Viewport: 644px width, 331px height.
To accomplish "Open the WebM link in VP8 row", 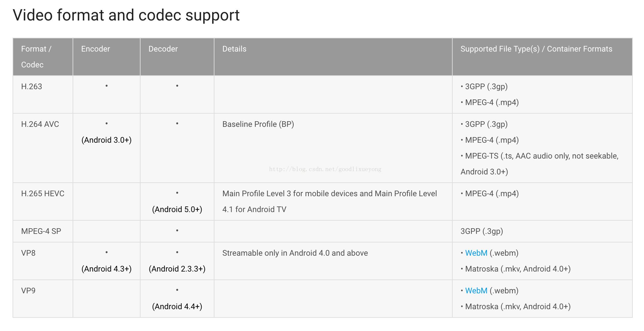I will 476,253.
